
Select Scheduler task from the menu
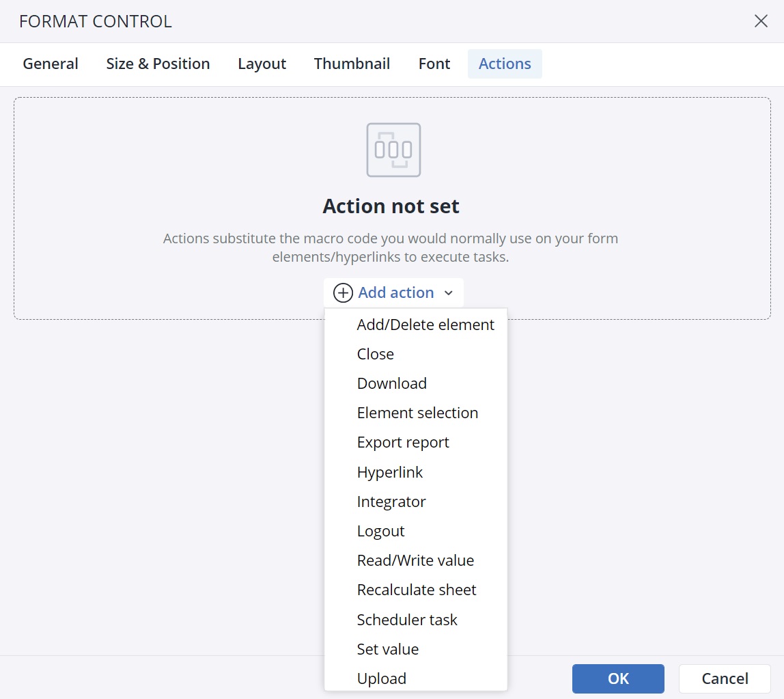415,620
